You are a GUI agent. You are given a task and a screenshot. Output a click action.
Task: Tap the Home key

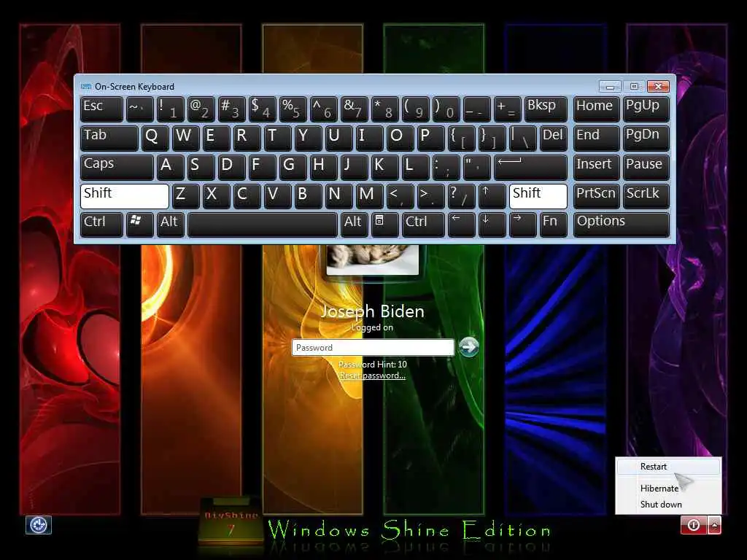[x=597, y=109]
